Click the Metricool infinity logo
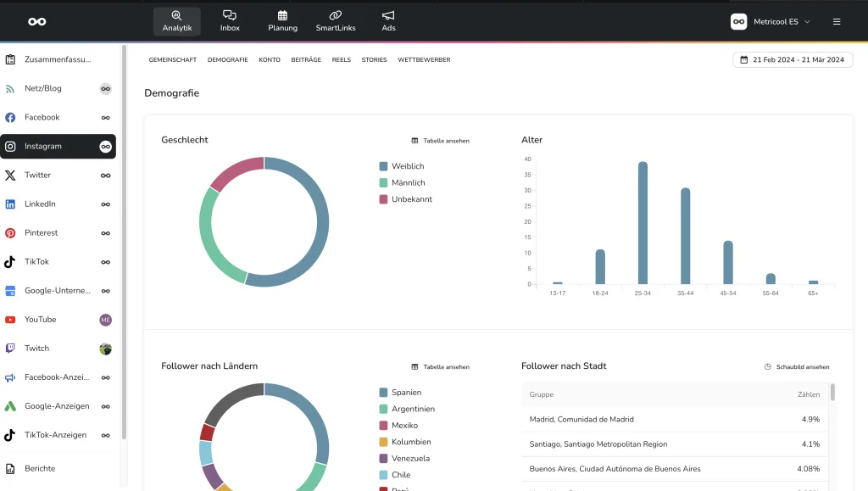 pyautogui.click(x=36, y=21)
